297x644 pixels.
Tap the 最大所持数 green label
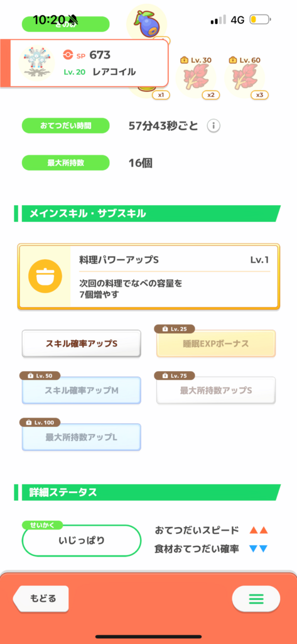pos(66,163)
